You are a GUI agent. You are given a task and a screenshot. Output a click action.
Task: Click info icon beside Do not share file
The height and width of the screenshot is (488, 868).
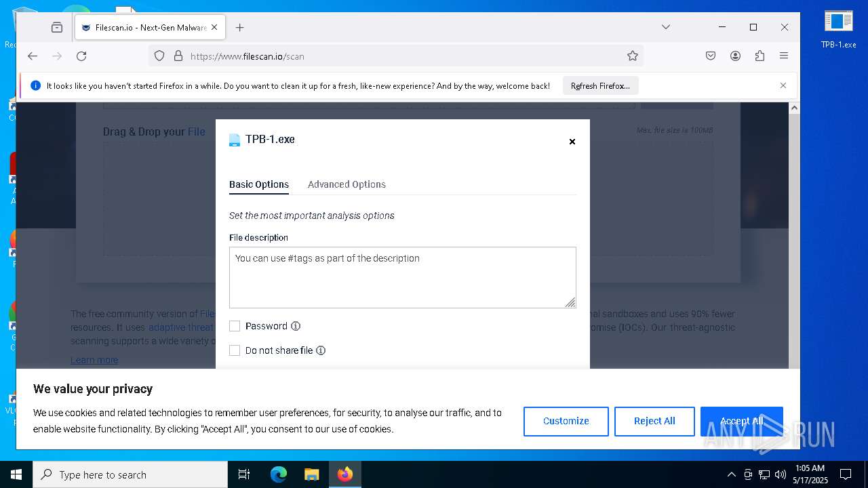click(x=321, y=350)
